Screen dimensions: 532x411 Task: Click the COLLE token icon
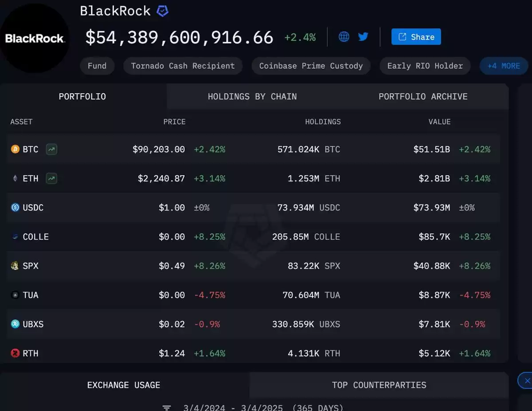[16, 237]
